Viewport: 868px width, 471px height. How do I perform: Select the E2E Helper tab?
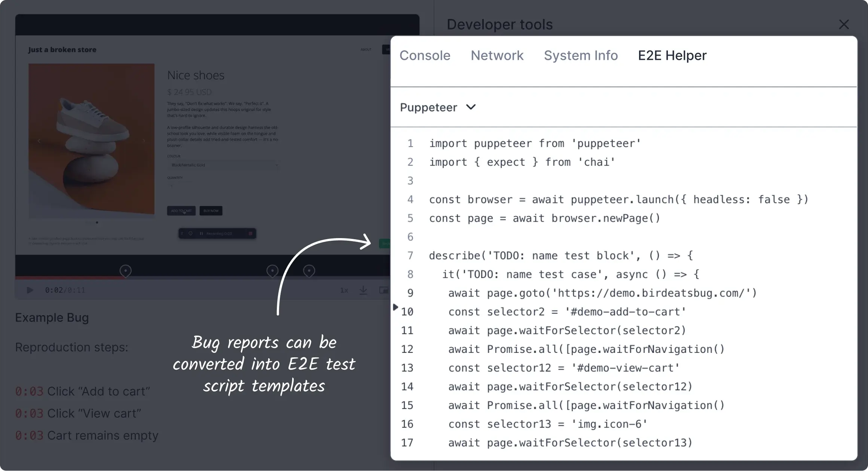pos(672,56)
